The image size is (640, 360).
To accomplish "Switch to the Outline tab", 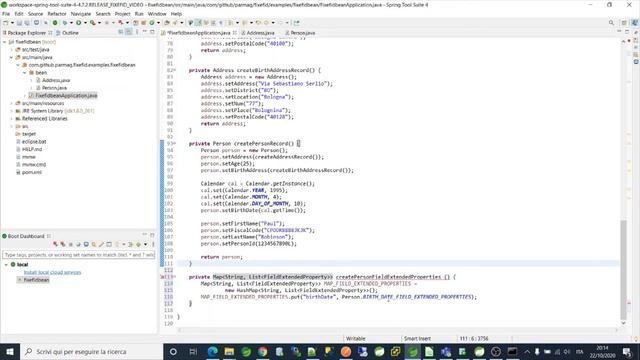I will pos(67,33).
